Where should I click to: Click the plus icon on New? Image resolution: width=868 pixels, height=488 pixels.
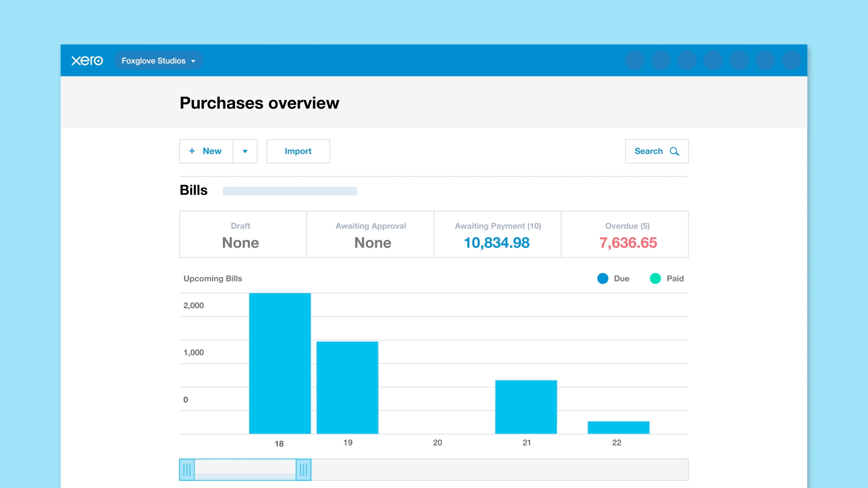pyautogui.click(x=192, y=151)
